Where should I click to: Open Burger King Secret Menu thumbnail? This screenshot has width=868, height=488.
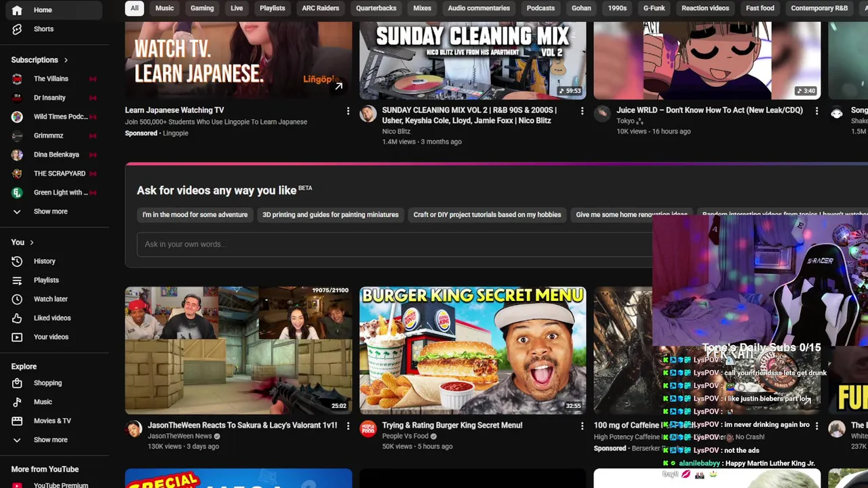(473, 350)
